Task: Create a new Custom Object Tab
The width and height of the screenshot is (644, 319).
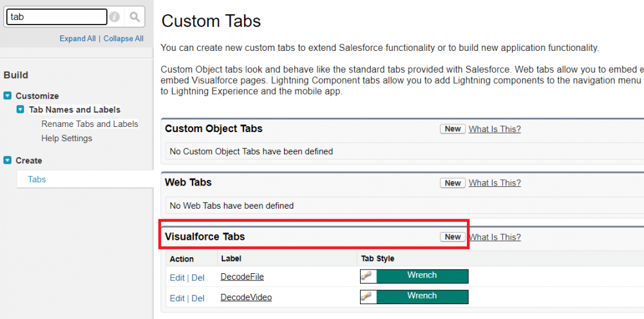Action: (x=453, y=129)
